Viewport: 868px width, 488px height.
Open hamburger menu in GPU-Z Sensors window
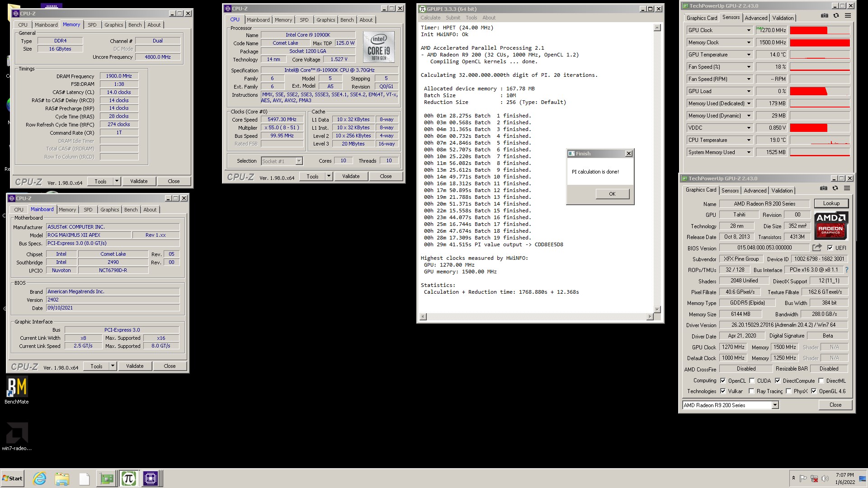pos(848,15)
